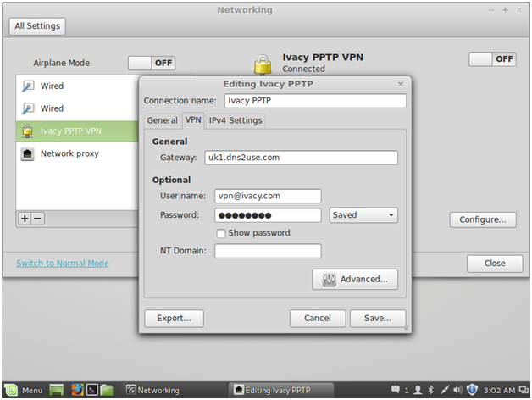Switch to Editing Ivacy PPTP taskbar entry
532x400 pixels.
(281, 390)
